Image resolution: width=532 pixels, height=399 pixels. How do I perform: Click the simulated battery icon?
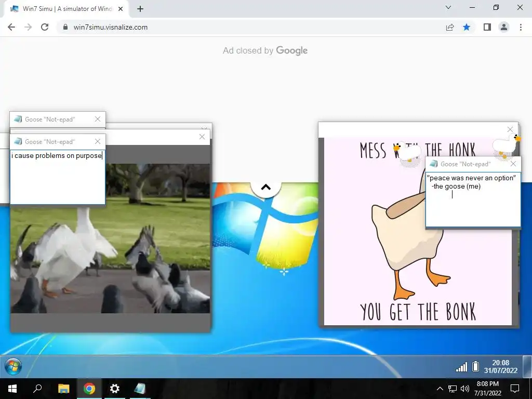(x=476, y=366)
